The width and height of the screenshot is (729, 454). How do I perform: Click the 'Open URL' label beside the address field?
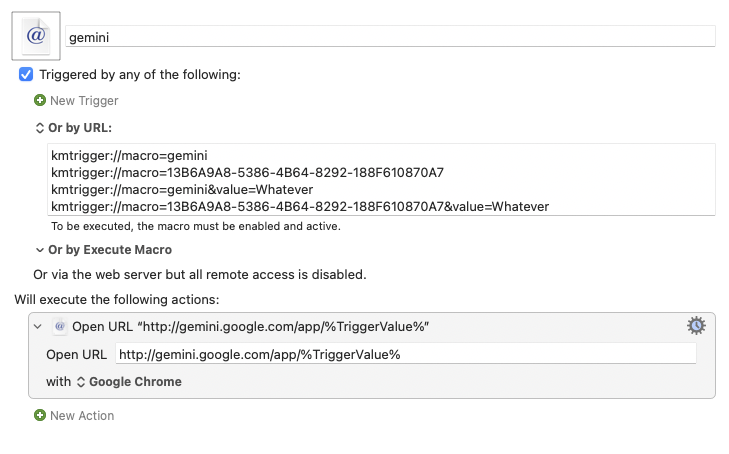coord(76,354)
